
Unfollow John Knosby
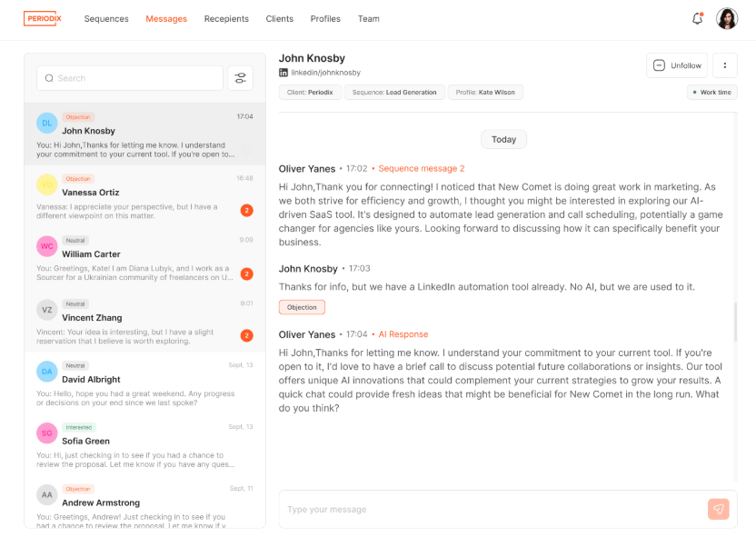pyautogui.click(x=677, y=65)
